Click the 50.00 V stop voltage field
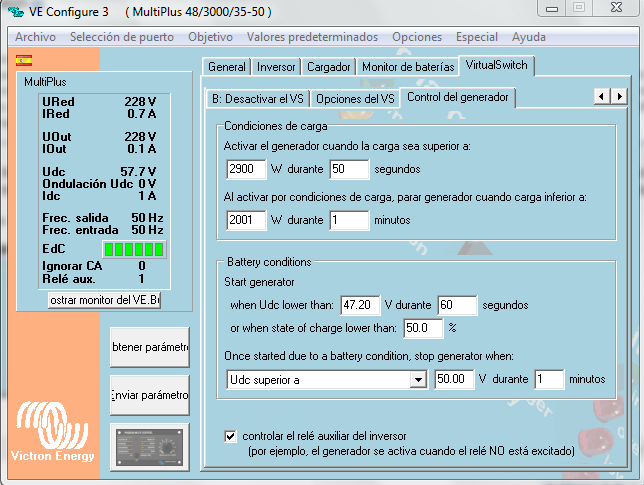 454,379
